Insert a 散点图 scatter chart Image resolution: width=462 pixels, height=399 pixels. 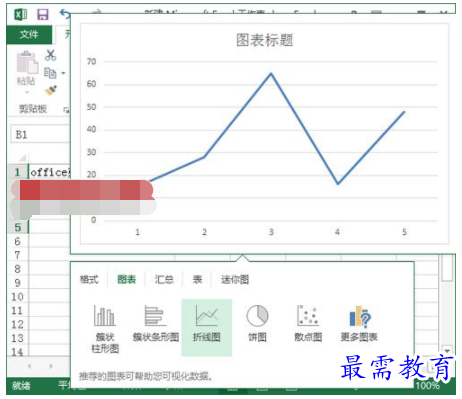[308, 323]
